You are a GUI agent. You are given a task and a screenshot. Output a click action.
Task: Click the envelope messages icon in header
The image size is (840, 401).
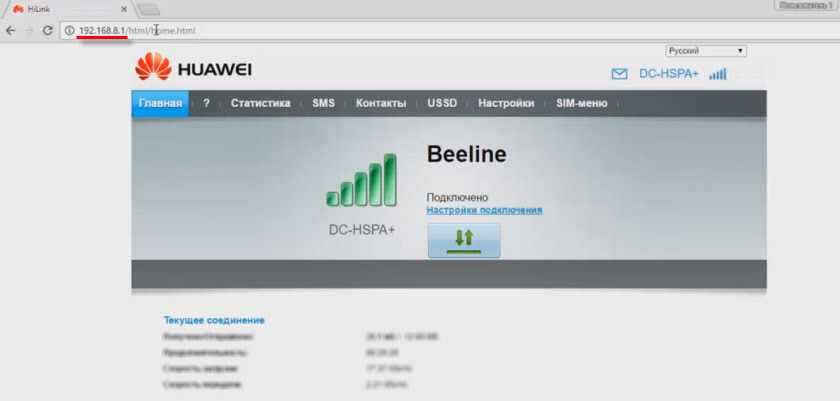tap(619, 74)
